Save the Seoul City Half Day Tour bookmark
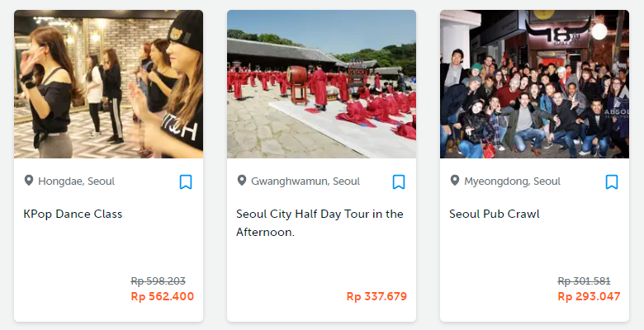The height and width of the screenshot is (330, 644). click(x=399, y=182)
